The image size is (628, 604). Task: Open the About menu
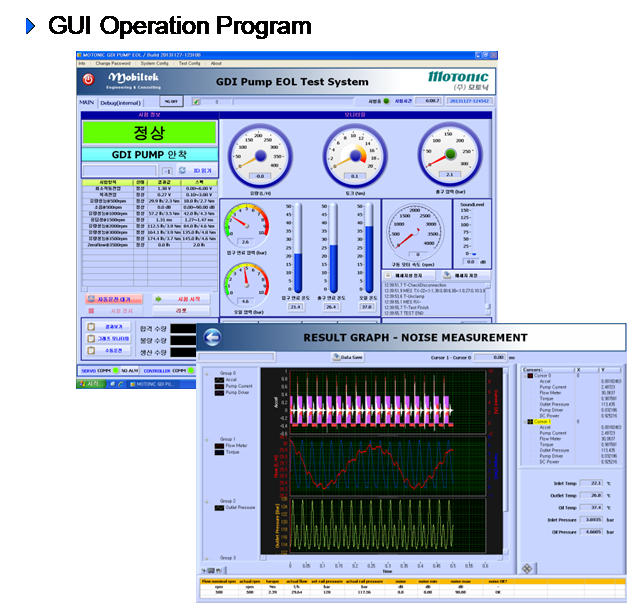[216, 63]
